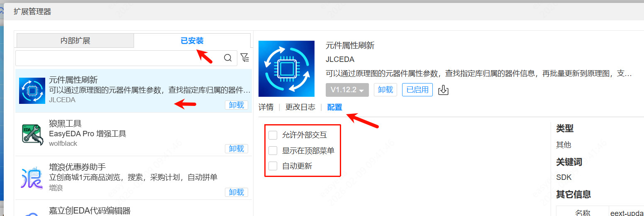Open the filter list icon
Viewport: 644px width, 216px height.
tap(245, 58)
